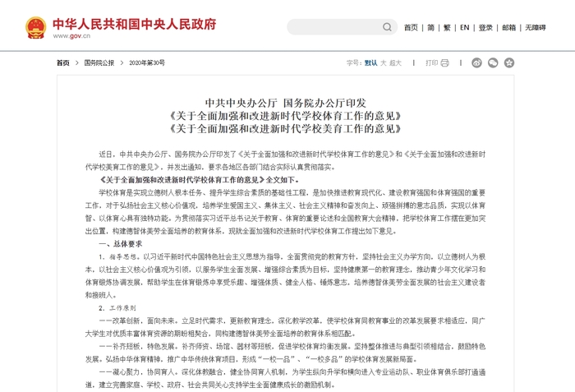Click the search magnifier icon
The image size is (575, 392).
(x=387, y=27)
